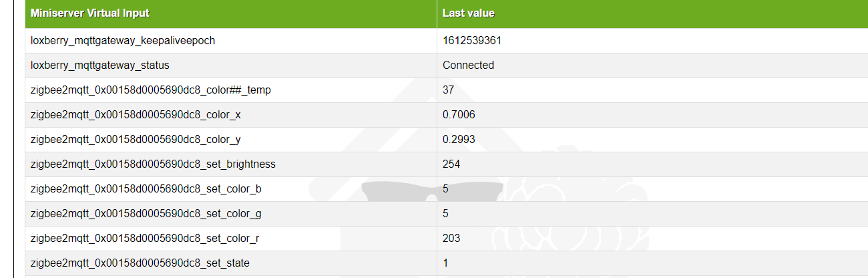Select the set_brightness virtual input name
This screenshot has height=278, width=868.
click(153, 164)
